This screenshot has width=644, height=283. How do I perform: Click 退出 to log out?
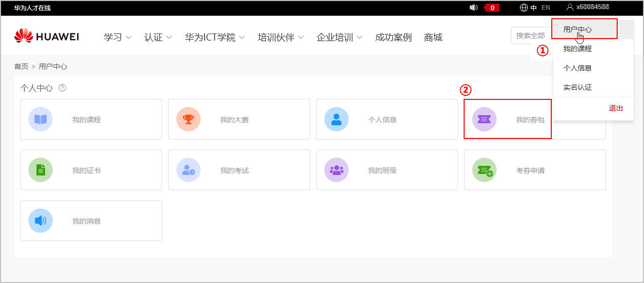point(616,108)
